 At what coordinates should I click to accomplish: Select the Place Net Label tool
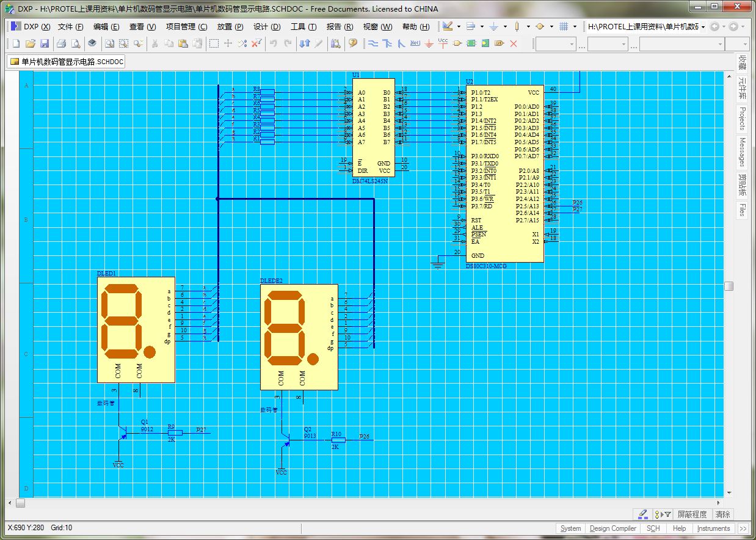tap(415, 43)
